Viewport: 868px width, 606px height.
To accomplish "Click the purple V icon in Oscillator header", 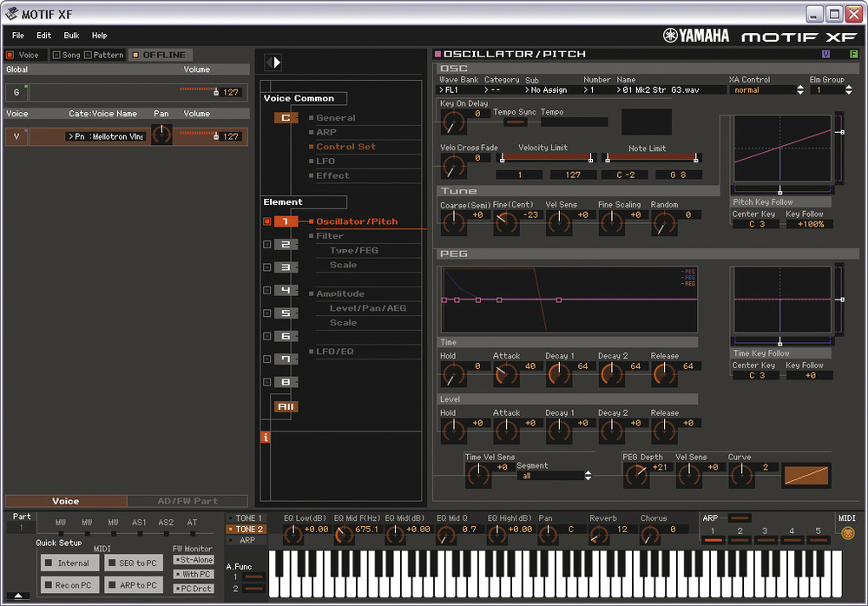I will [825, 54].
